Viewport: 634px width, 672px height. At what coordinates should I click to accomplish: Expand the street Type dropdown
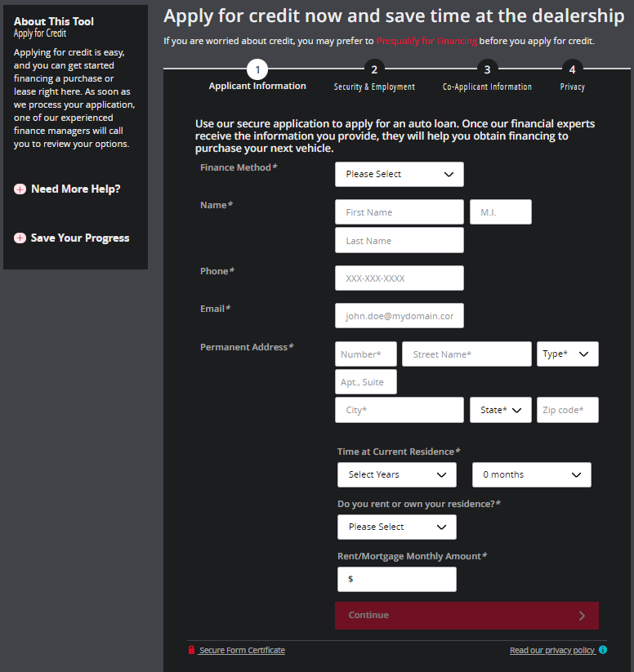tap(567, 354)
